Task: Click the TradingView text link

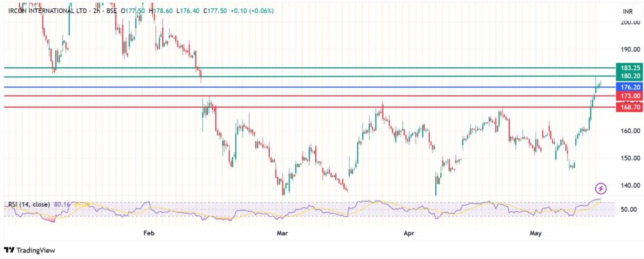Action: tap(36, 250)
